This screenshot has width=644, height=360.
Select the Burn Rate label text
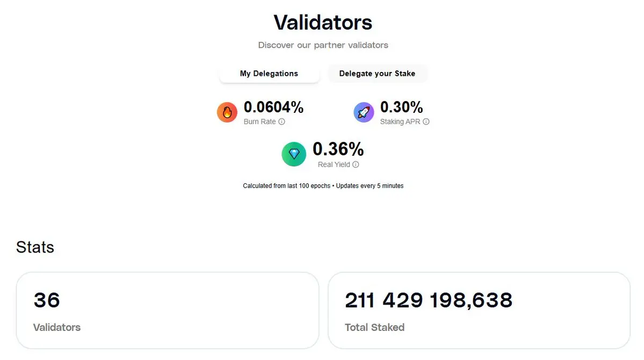pos(259,121)
